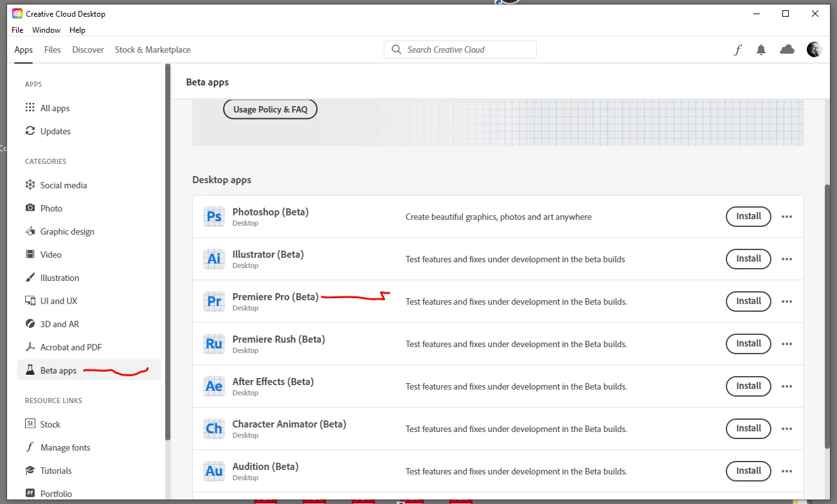Install Premiere Pro (Beta)
837x504 pixels.
[x=748, y=301]
